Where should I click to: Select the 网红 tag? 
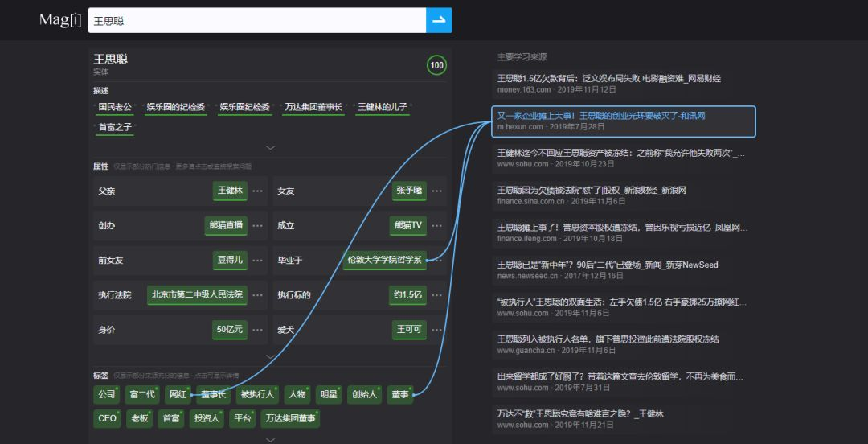pyautogui.click(x=178, y=395)
